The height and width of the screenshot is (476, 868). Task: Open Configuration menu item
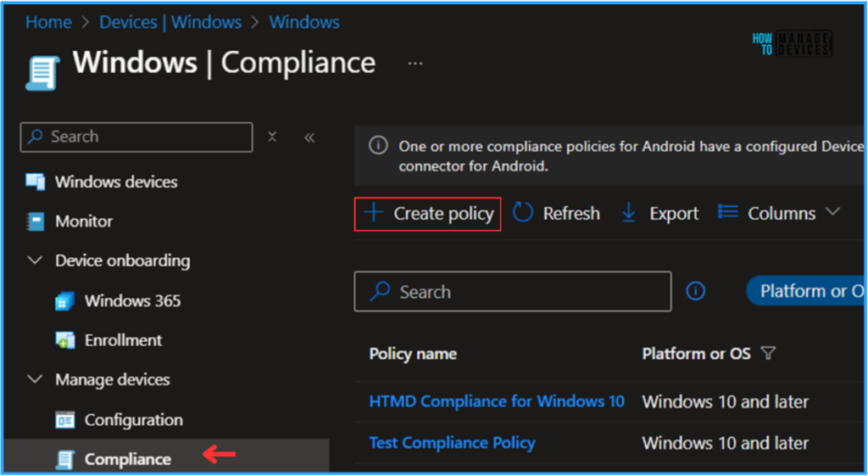click(x=133, y=420)
